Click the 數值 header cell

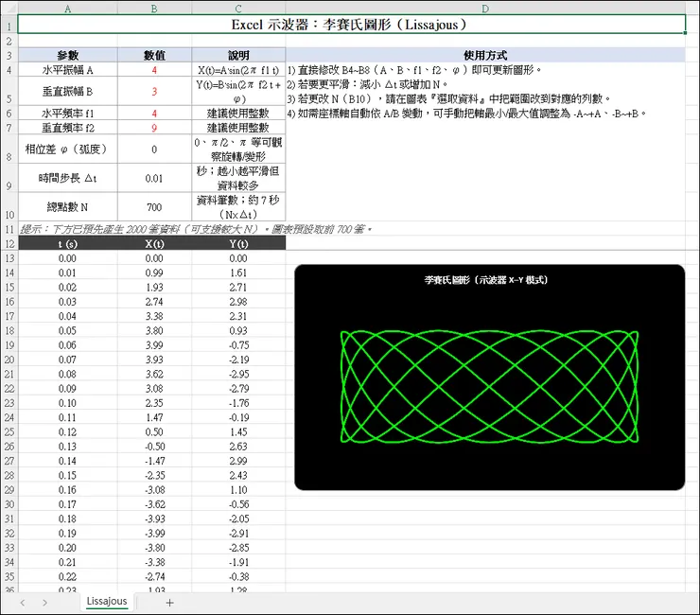pyautogui.click(x=154, y=56)
